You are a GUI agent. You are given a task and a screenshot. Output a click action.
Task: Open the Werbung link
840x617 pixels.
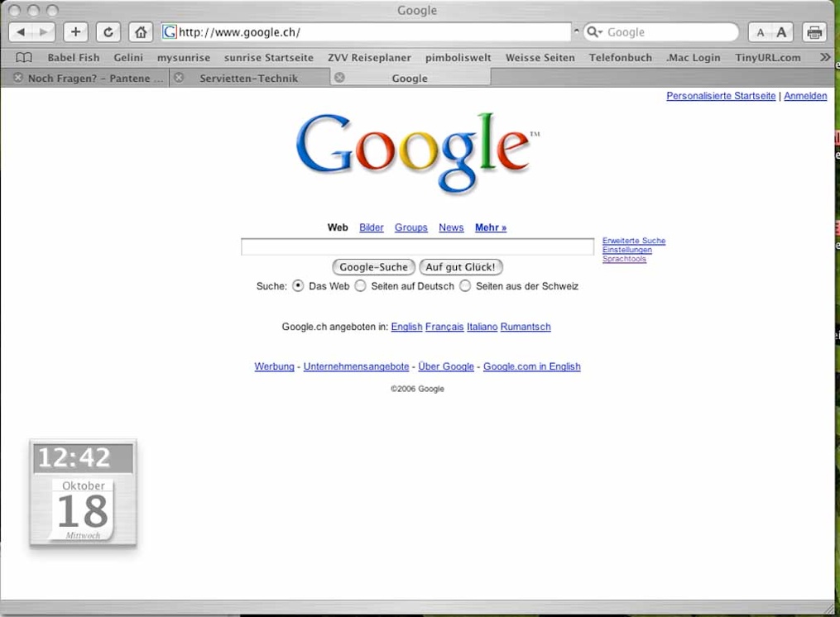(x=274, y=366)
